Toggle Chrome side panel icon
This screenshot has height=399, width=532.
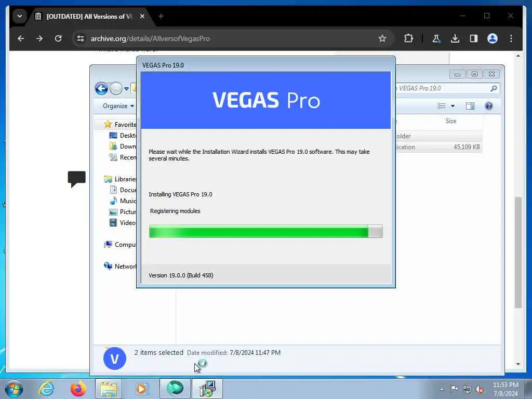pyautogui.click(x=474, y=38)
